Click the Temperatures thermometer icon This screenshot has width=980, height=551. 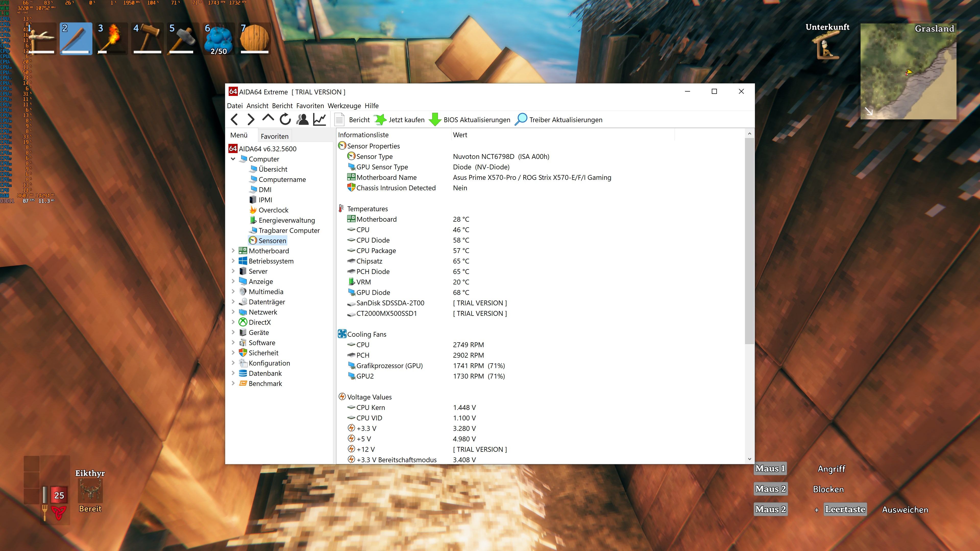[342, 208]
